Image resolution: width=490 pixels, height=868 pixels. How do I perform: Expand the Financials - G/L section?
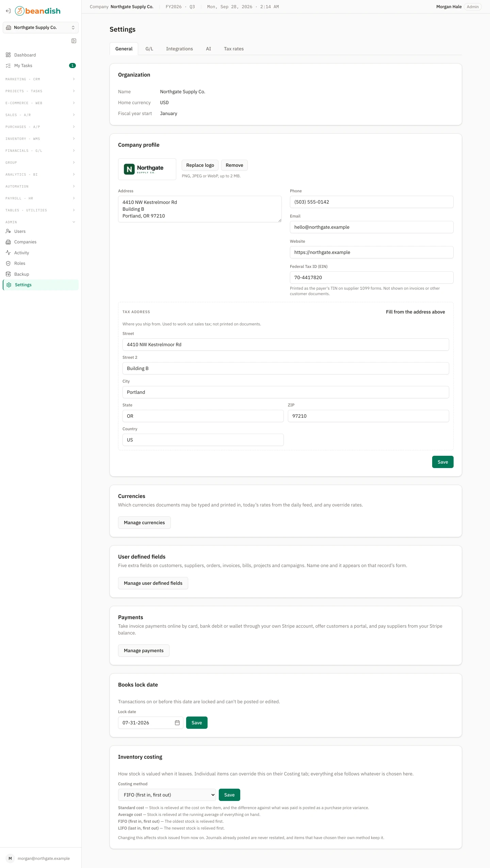coord(40,151)
